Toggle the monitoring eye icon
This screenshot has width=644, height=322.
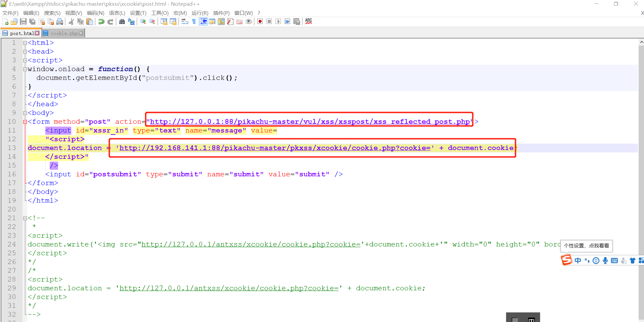coord(249,22)
